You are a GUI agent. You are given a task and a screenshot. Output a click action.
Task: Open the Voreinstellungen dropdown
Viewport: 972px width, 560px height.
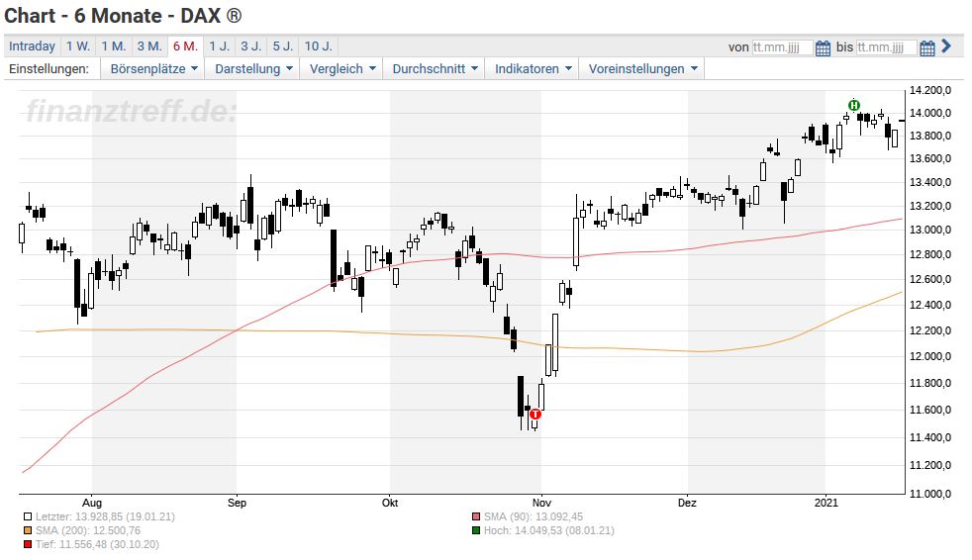pos(642,68)
